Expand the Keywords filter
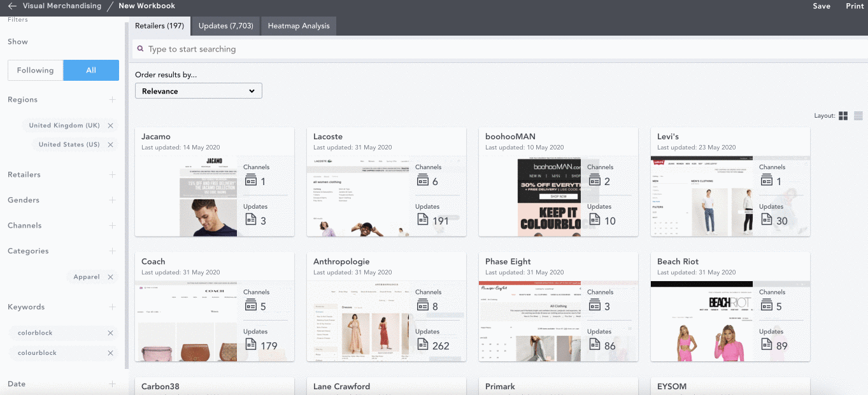Screen dimensions: 868x395 (x=113, y=307)
